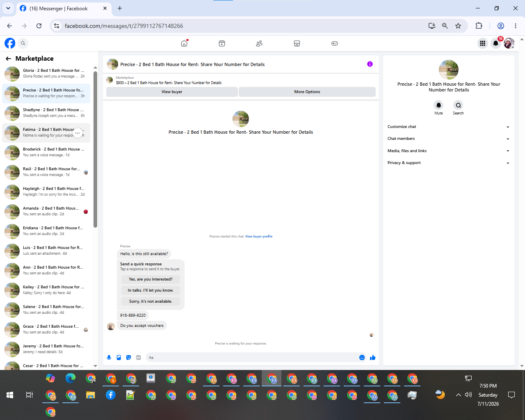Mute this conversation with the bell icon

(438, 105)
